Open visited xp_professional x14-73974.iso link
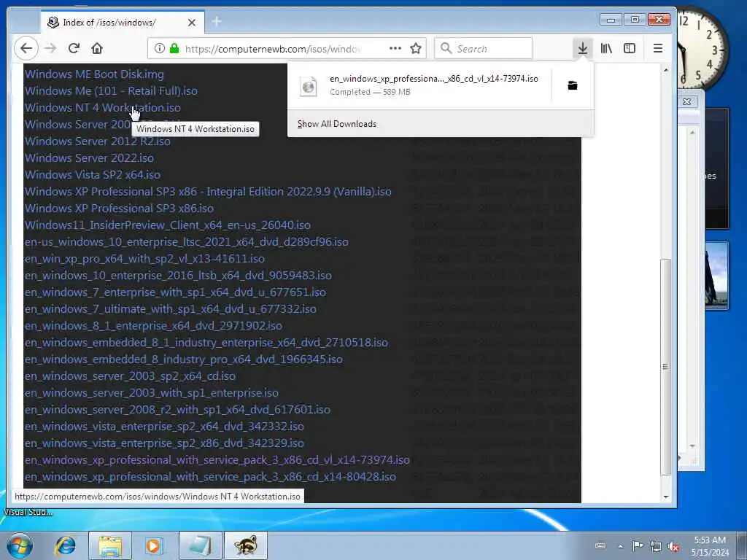 (217, 460)
